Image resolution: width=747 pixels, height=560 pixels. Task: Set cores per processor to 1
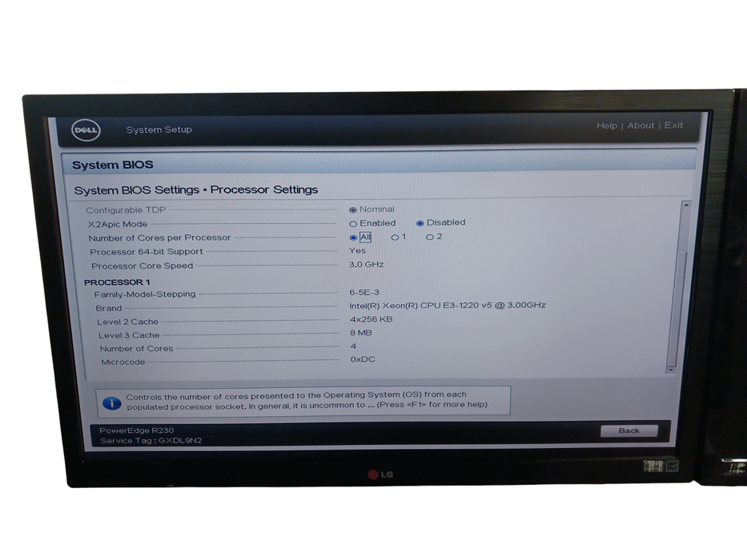[x=395, y=237]
